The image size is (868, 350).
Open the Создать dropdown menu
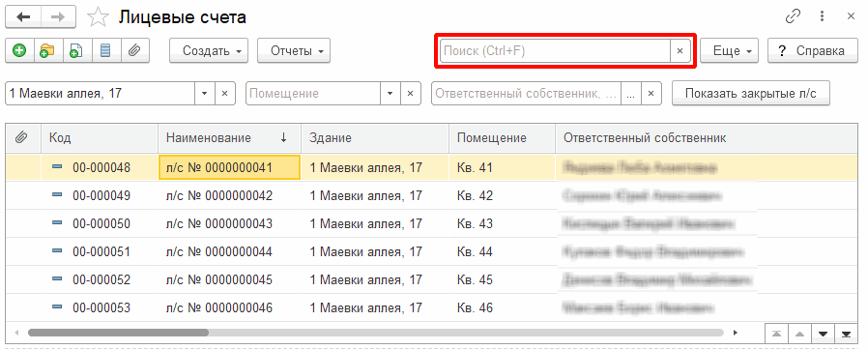pos(209,51)
